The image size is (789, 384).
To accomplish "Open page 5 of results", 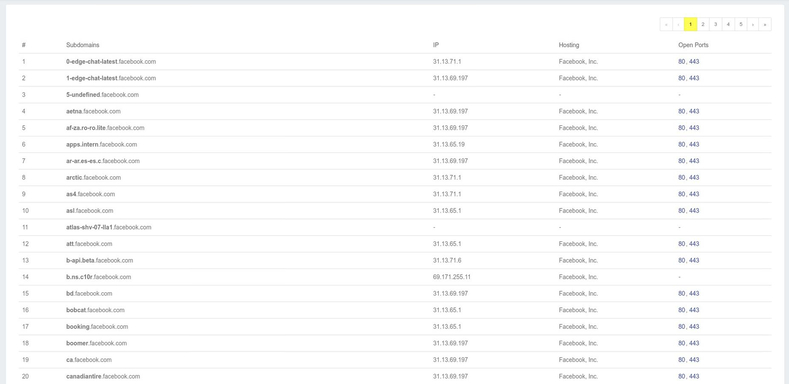I will click(741, 24).
